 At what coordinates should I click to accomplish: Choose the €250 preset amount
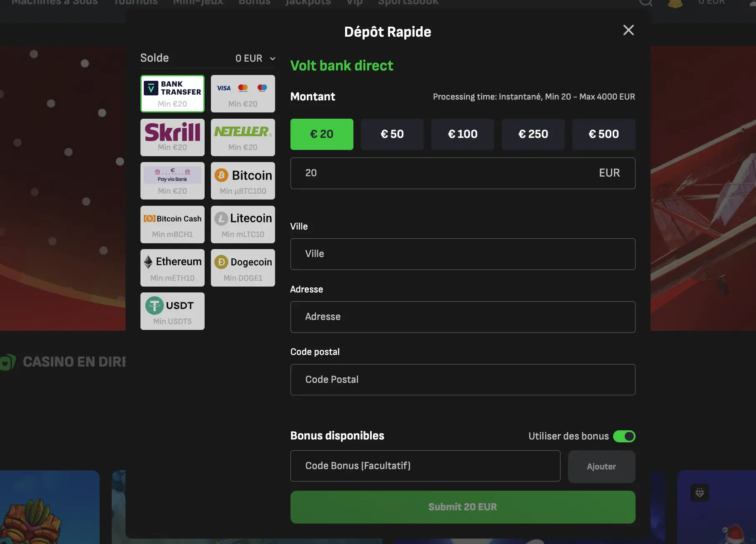click(533, 134)
